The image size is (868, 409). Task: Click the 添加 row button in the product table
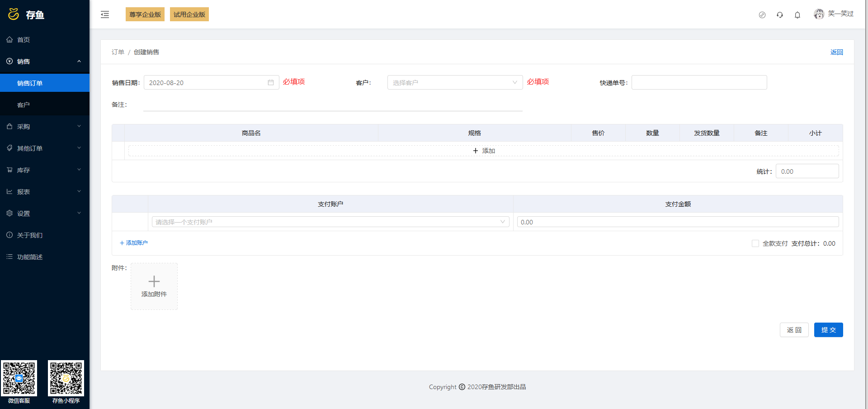point(484,151)
